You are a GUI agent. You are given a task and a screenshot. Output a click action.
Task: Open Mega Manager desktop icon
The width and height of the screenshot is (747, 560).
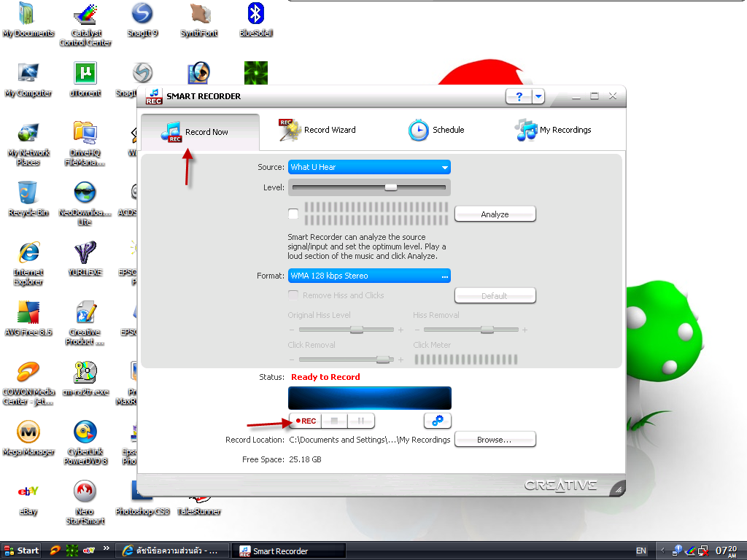[28, 438]
